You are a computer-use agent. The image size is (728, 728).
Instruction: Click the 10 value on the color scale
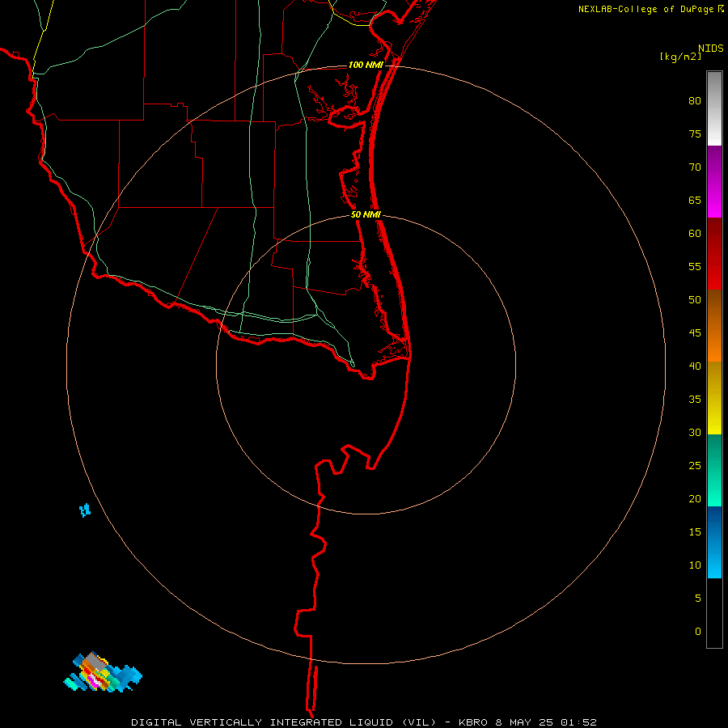(x=695, y=565)
